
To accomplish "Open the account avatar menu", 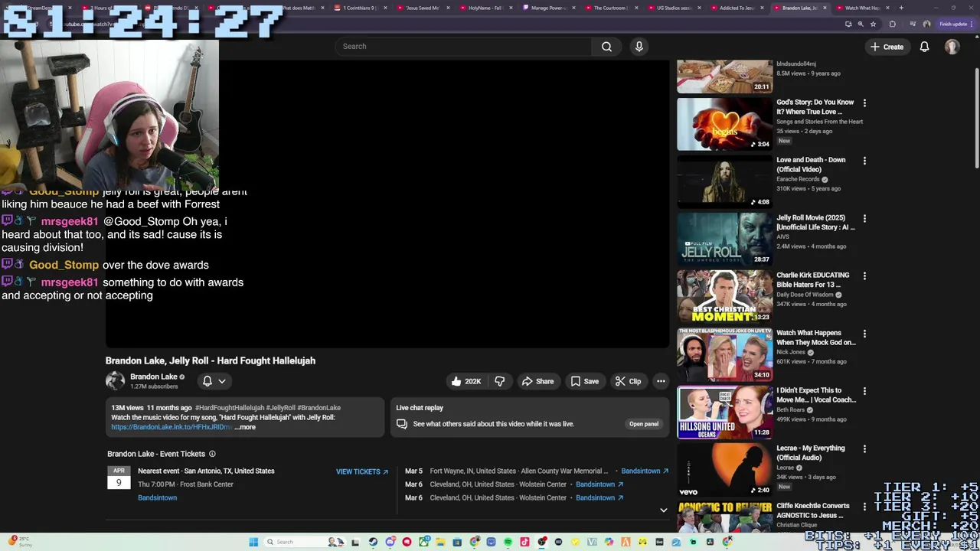I will [952, 47].
